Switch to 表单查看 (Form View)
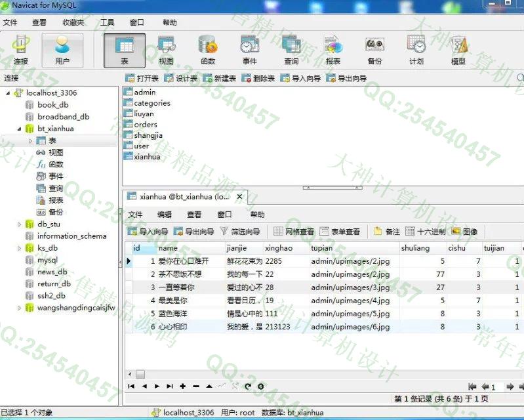This screenshot has width=524, height=420. (x=340, y=232)
